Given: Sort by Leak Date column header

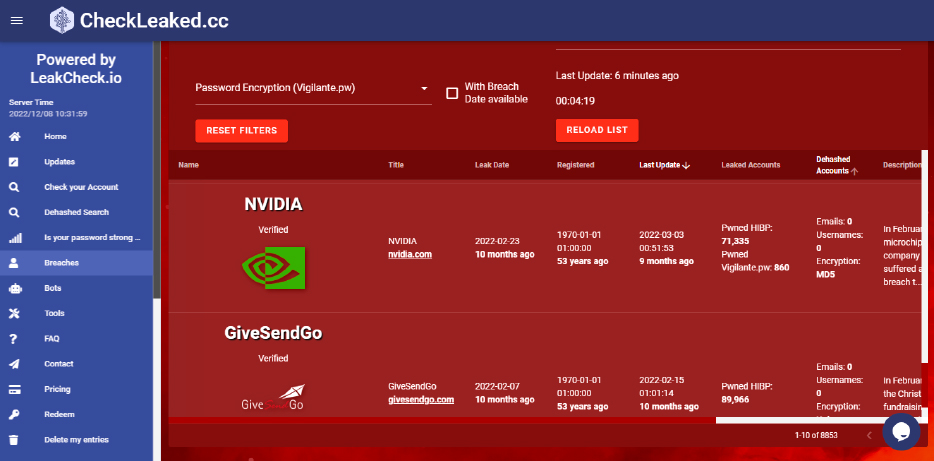Looking at the screenshot, I should coord(491,165).
